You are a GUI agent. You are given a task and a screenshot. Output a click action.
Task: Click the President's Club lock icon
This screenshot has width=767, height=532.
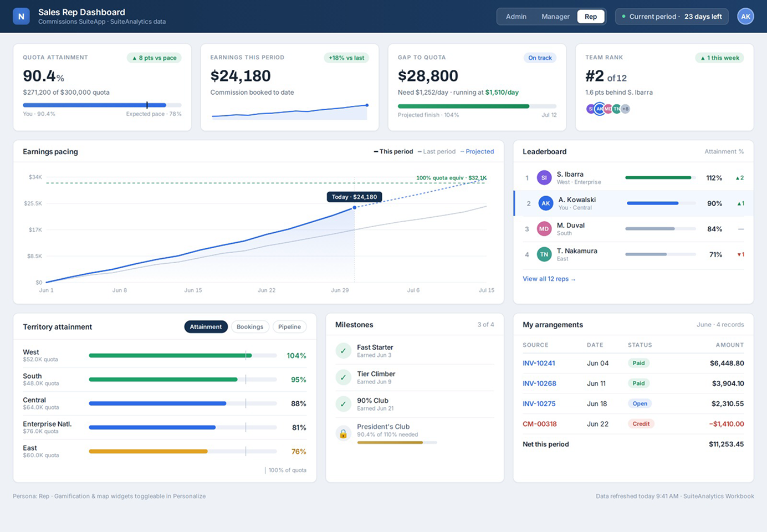[343, 433]
